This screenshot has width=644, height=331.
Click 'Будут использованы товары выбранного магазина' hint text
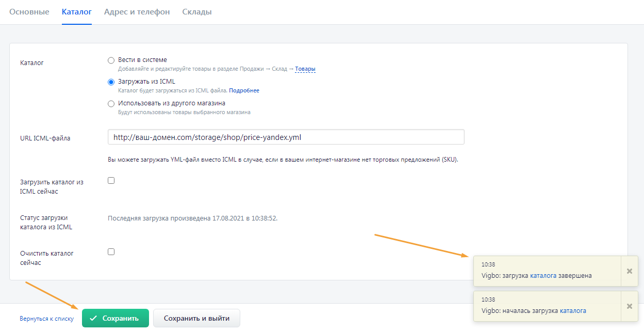185,113
